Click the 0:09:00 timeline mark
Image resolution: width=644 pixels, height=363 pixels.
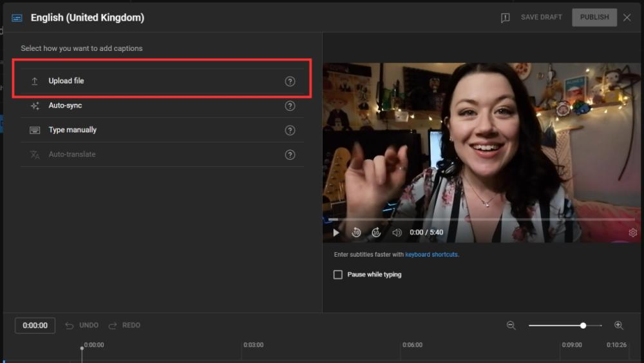[x=572, y=345]
